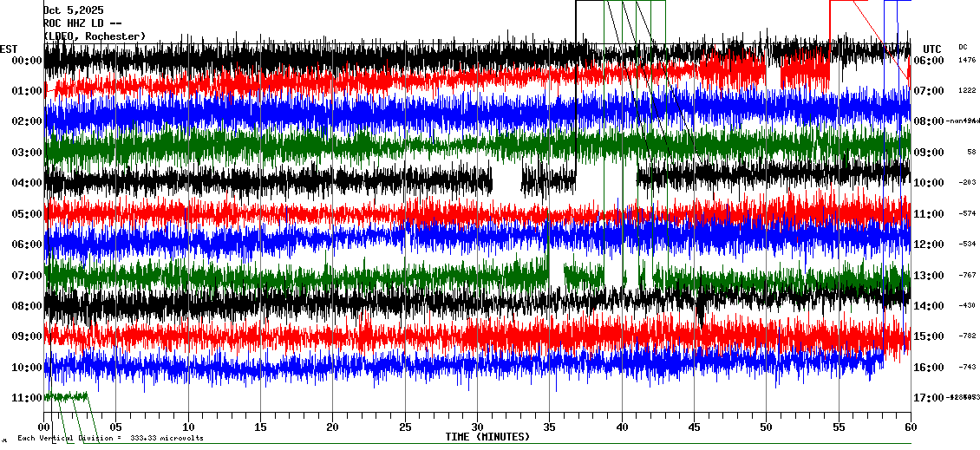
Task: Click the 45-minute tick on time axis
Action: (x=694, y=427)
